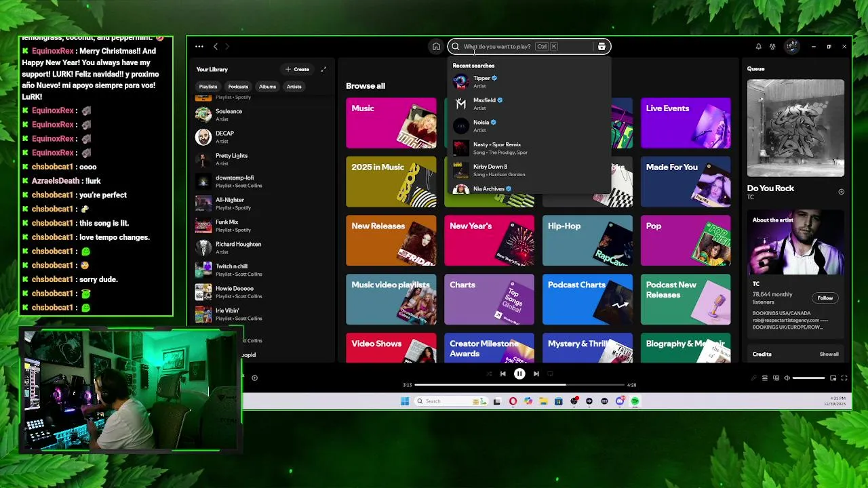Expand Your Library to full view
Image resolution: width=868 pixels, height=488 pixels.
[x=323, y=69]
